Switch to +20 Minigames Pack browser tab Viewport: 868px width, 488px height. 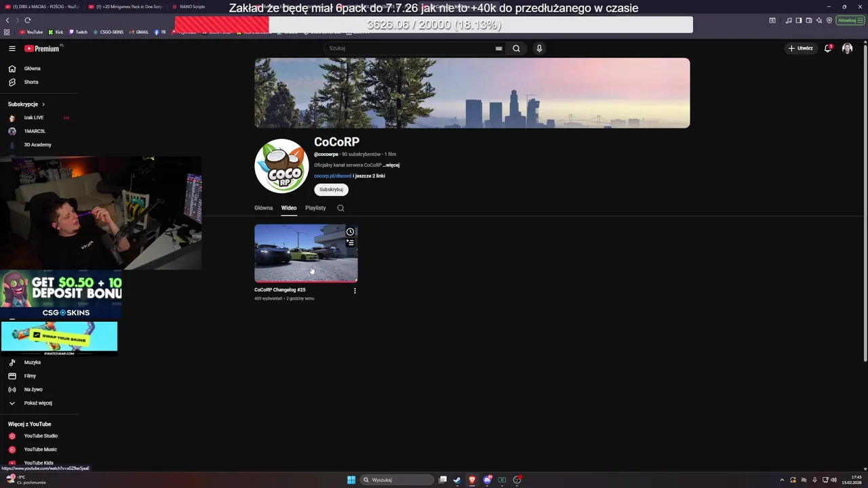(x=127, y=7)
